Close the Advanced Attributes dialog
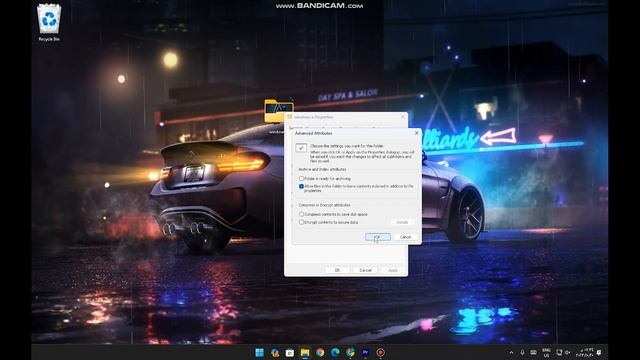Screen dimensions: 640x360 (416, 133)
